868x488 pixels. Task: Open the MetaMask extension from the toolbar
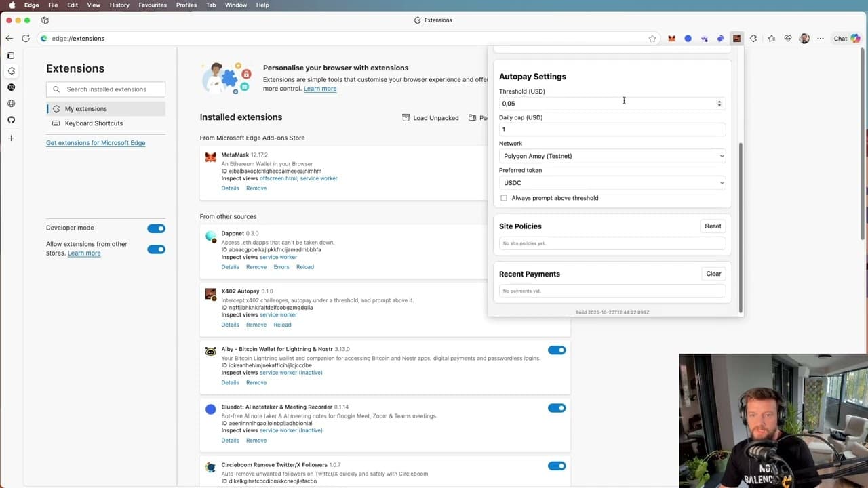pos(671,39)
